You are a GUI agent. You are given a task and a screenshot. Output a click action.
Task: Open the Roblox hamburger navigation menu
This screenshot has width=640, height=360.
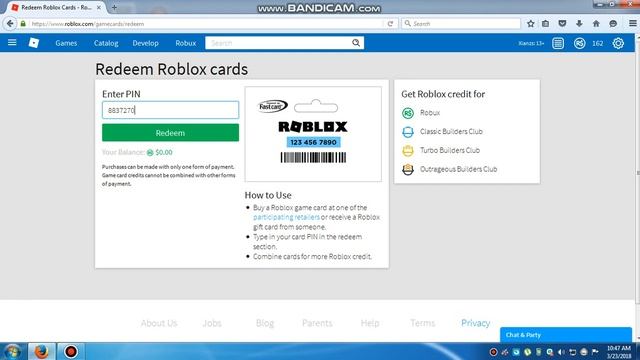point(12,42)
